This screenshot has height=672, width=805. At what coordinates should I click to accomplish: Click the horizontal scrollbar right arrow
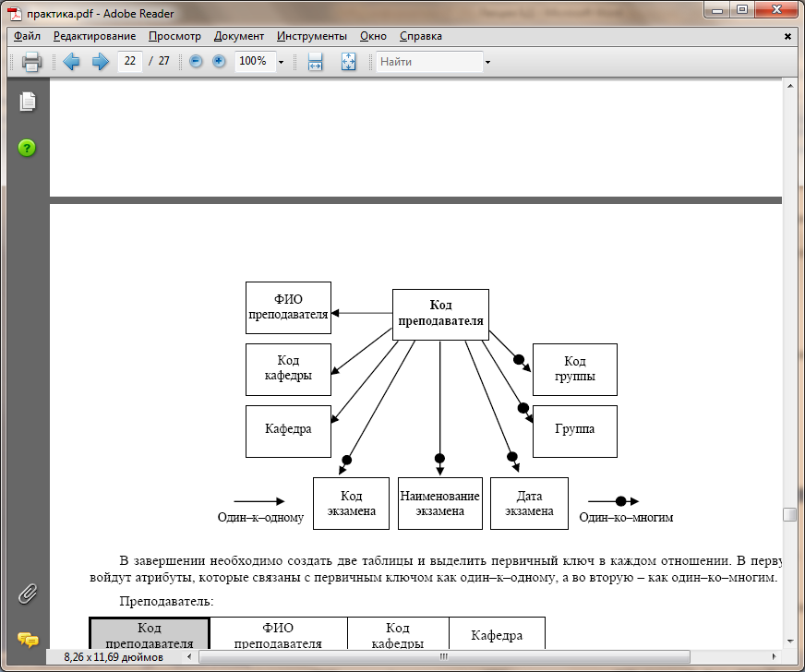(x=775, y=656)
